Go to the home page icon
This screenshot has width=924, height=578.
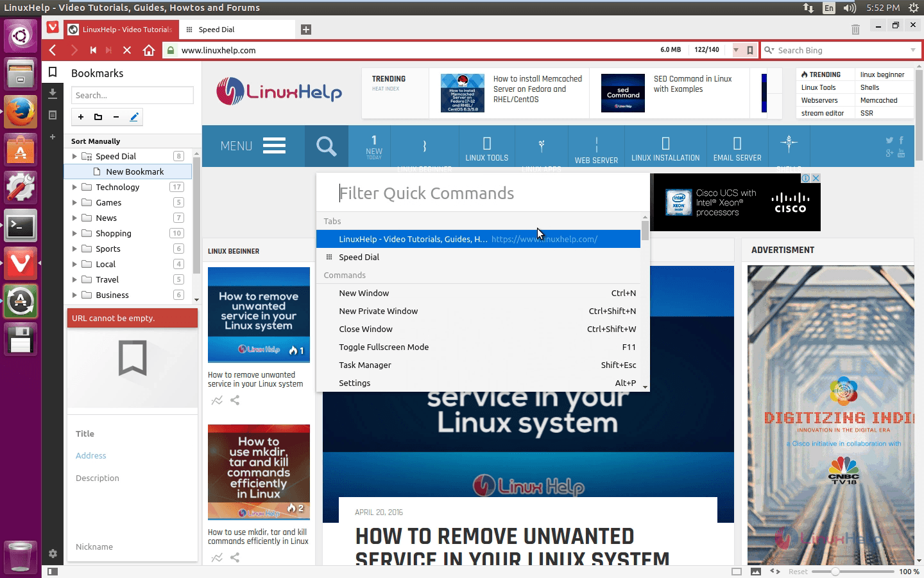pyautogui.click(x=149, y=50)
